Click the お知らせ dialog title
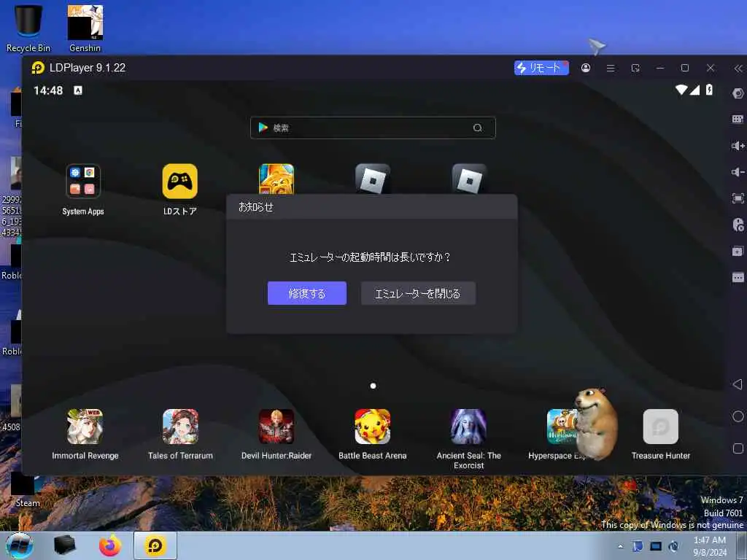 point(256,207)
